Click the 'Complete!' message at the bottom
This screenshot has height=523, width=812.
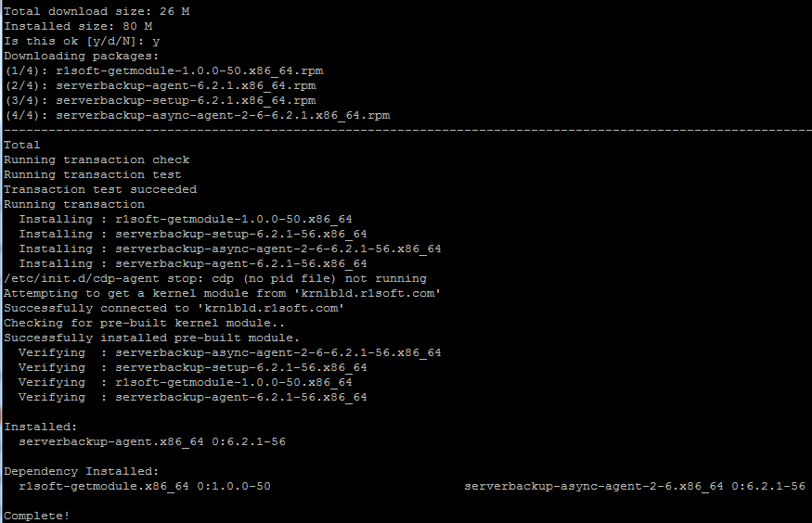[37, 516]
